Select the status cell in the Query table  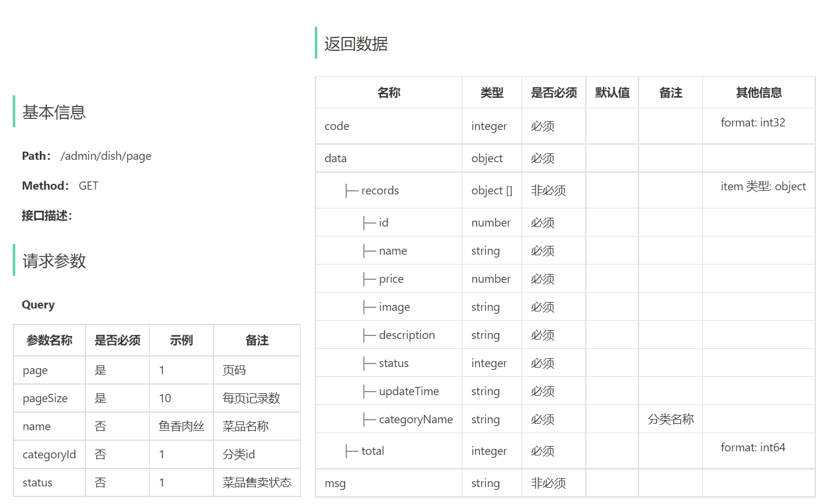click(50, 482)
